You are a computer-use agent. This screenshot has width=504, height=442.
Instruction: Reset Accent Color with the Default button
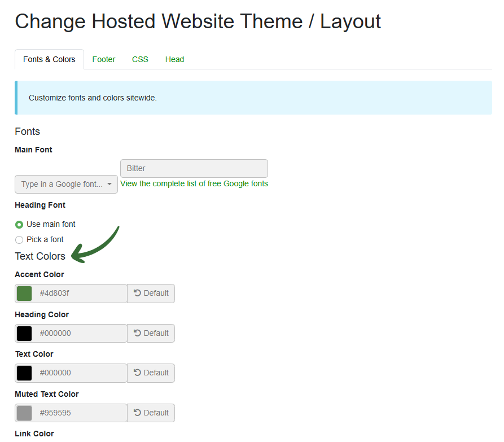(x=151, y=293)
